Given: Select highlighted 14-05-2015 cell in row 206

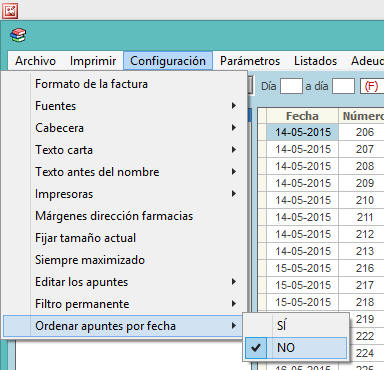Looking at the screenshot, I should (x=302, y=132).
